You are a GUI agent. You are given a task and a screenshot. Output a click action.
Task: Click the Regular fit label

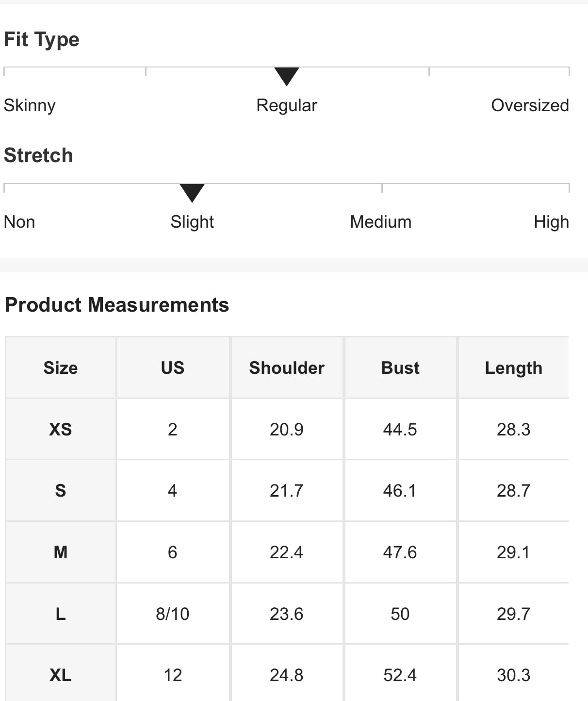coord(287,105)
